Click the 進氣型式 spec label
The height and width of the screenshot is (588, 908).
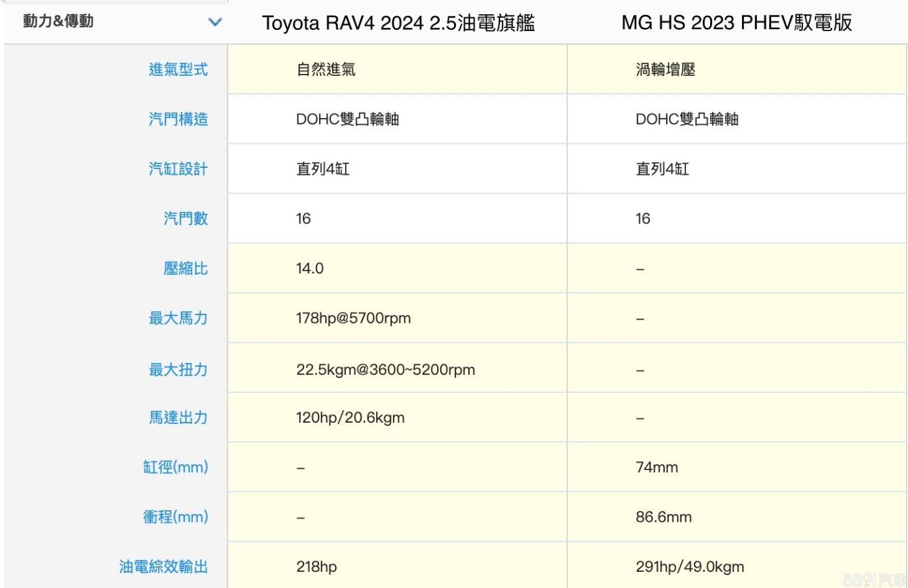coord(178,69)
